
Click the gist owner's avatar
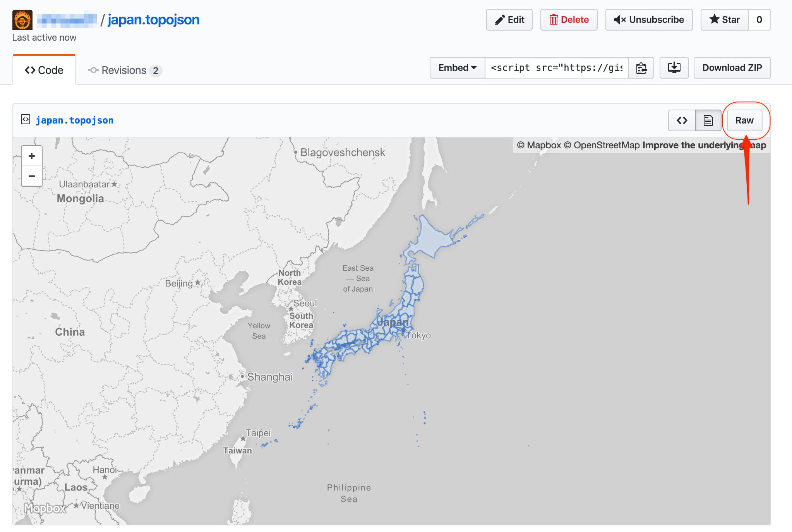[x=22, y=19]
